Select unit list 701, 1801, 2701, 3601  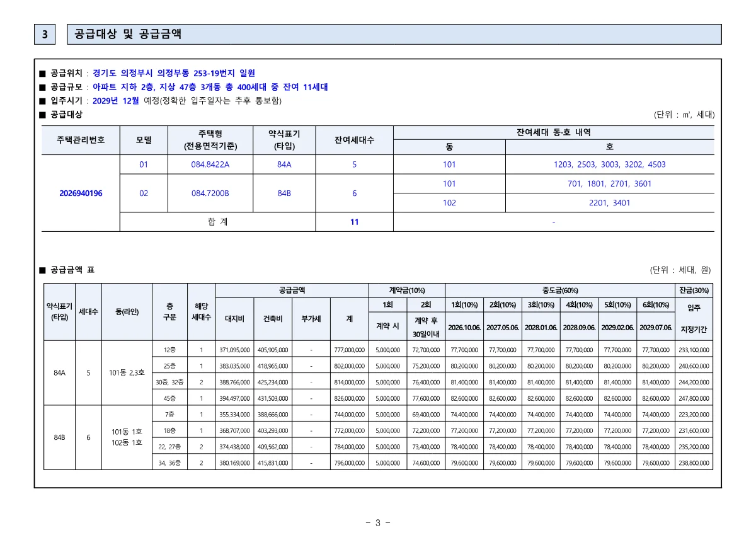tap(609, 184)
